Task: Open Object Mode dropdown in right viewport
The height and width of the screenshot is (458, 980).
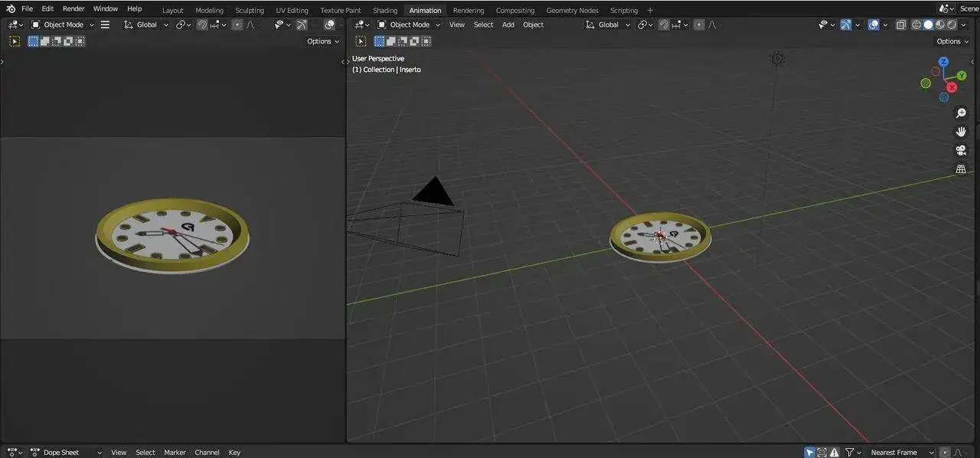Action: pos(408,25)
